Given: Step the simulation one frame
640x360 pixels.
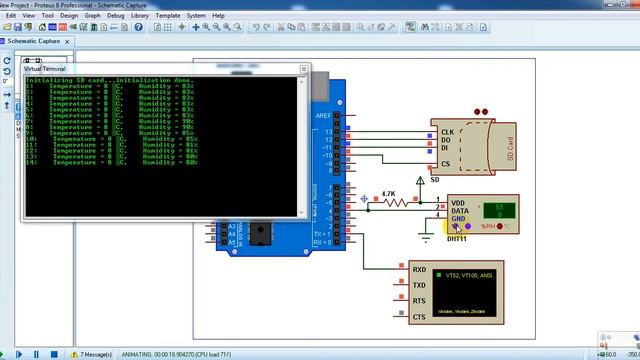Looking at the screenshot, I should click(19, 354).
